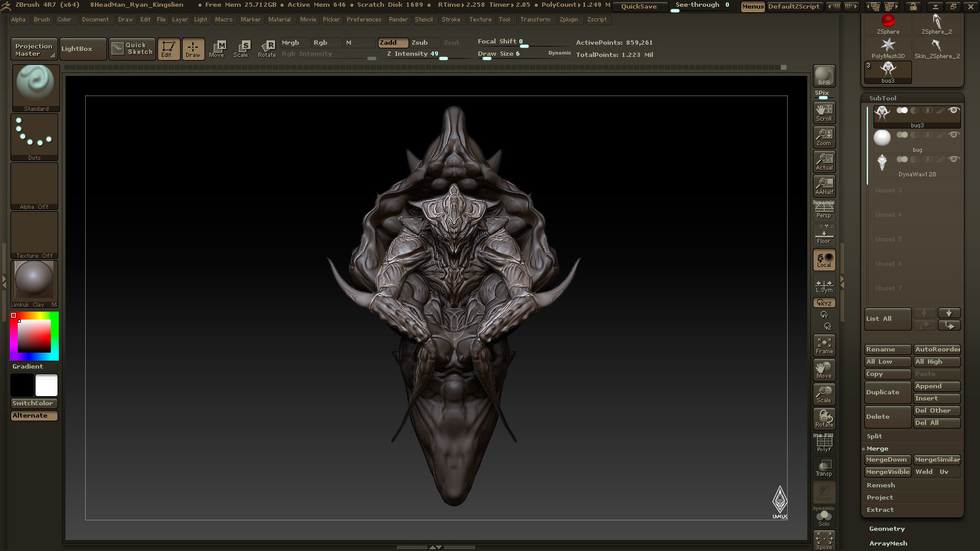Expand the Split section
Viewport: 980px width, 551px height.
pos(874,437)
